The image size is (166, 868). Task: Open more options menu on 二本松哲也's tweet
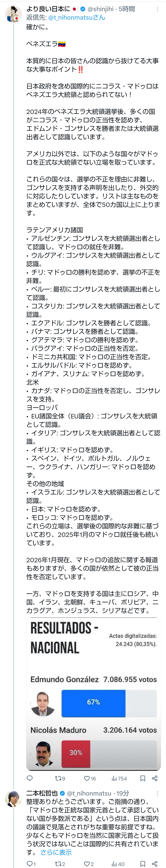coord(157,794)
